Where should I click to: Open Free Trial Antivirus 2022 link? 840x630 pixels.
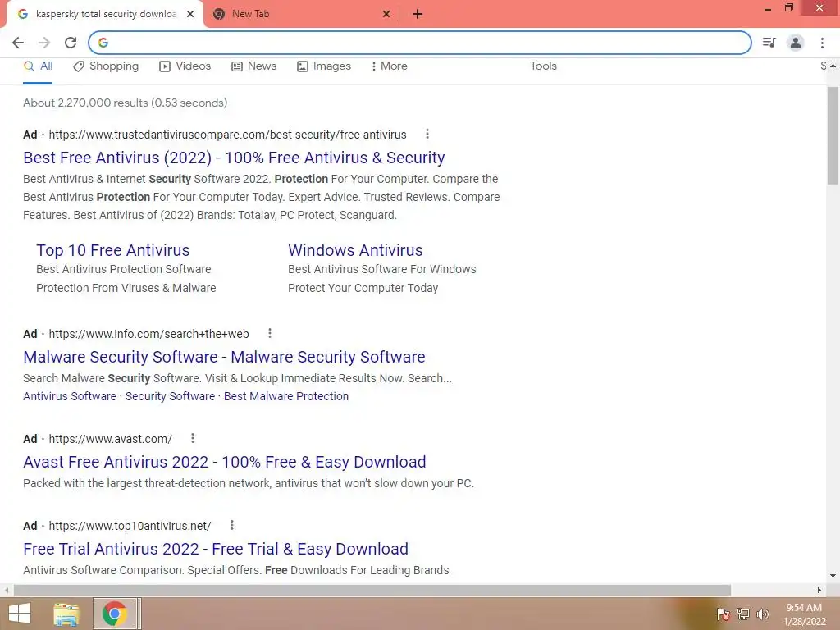216,549
